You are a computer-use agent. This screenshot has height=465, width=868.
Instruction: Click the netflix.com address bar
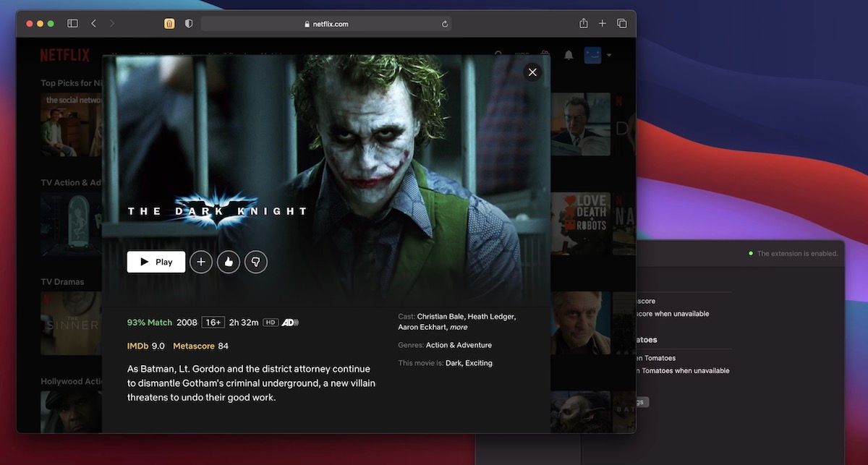pos(325,24)
